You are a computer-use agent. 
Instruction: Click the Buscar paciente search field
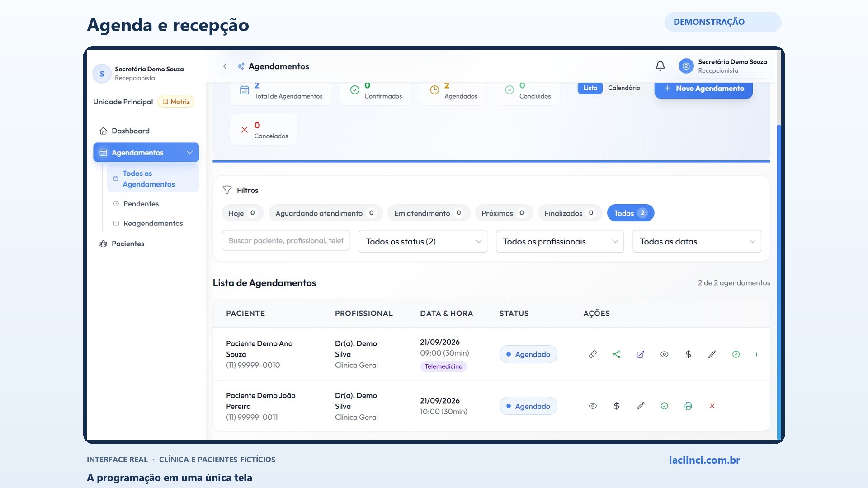(286, 240)
